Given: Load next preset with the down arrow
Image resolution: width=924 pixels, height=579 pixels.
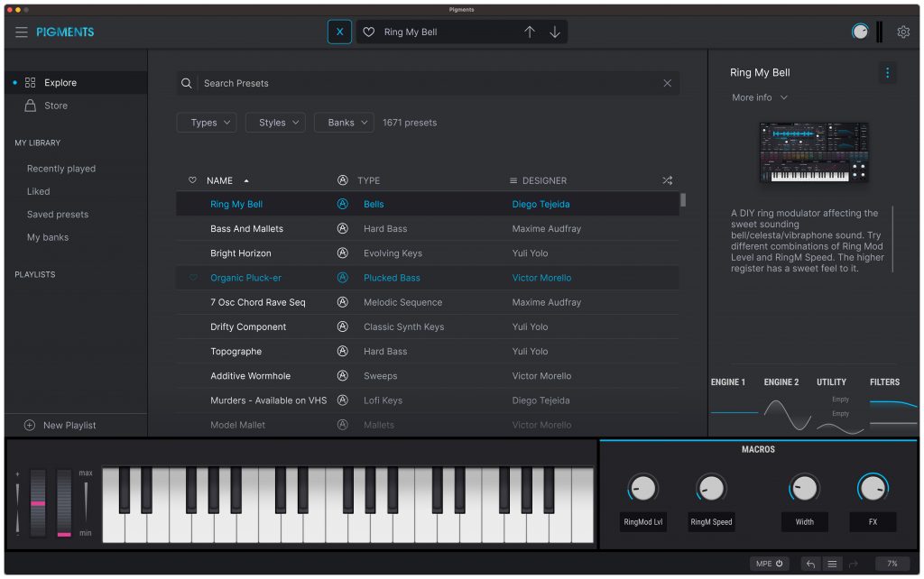Looking at the screenshot, I should tap(554, 31).
